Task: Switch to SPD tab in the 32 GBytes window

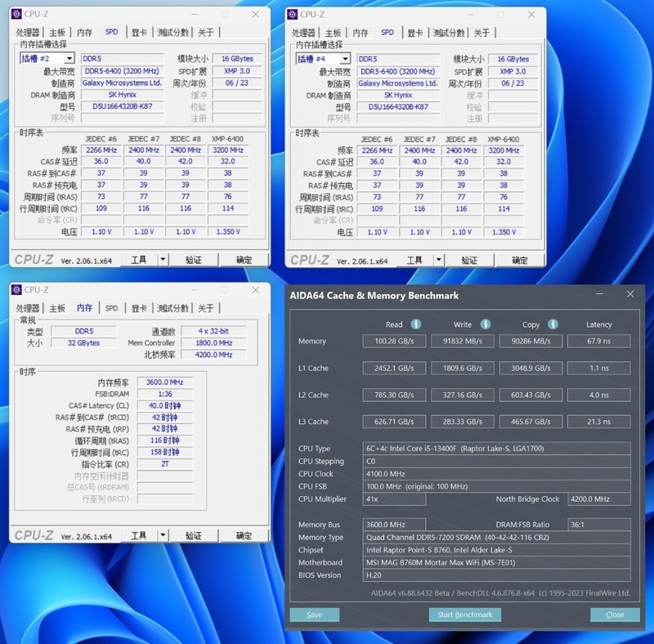Action: [111, 308]
